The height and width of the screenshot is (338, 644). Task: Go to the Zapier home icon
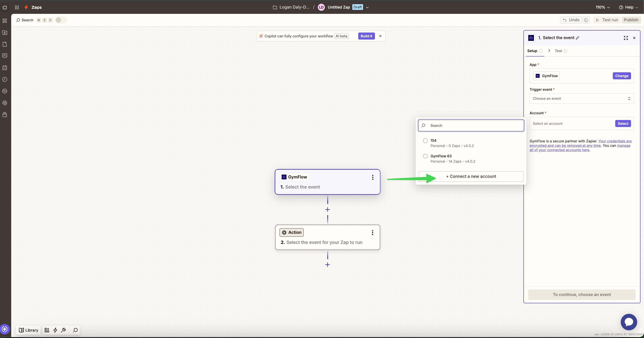pyautogui.click(x=5, y=7)
